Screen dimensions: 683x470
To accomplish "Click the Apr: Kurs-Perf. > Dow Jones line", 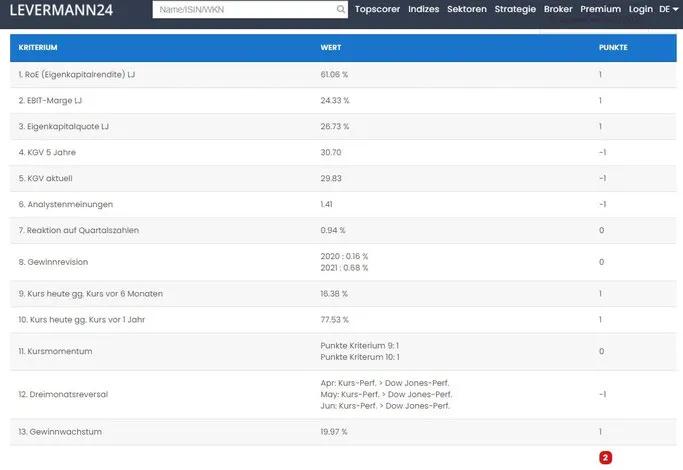I will pyautogui.click(x=385, y=383).
